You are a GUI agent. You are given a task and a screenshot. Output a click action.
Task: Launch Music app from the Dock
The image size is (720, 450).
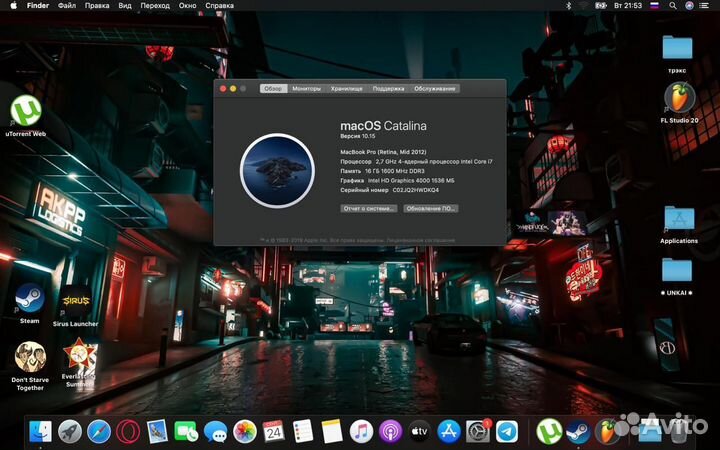[361, 432]
